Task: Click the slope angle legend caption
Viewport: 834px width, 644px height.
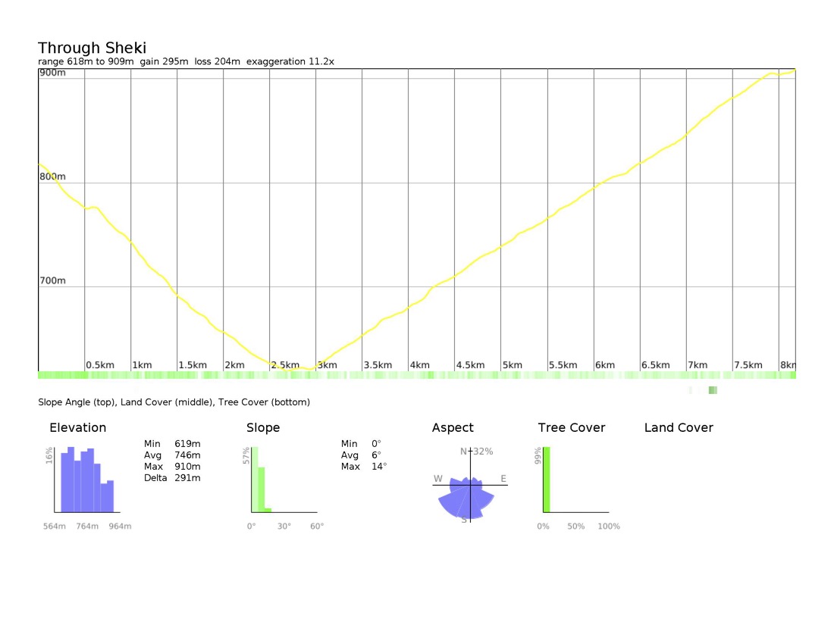Action: pos(174,402)
